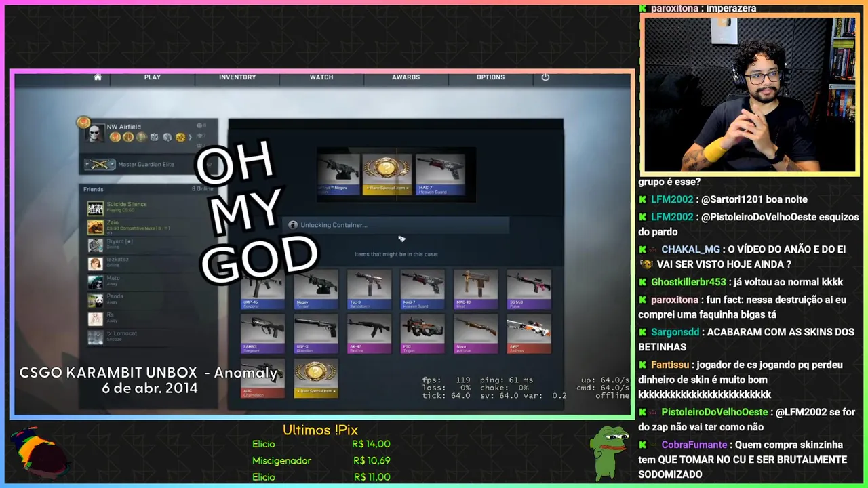Select the AWP Asiimov case item
The width and height of the screenshot is (868, 488).
coord(529,333)
